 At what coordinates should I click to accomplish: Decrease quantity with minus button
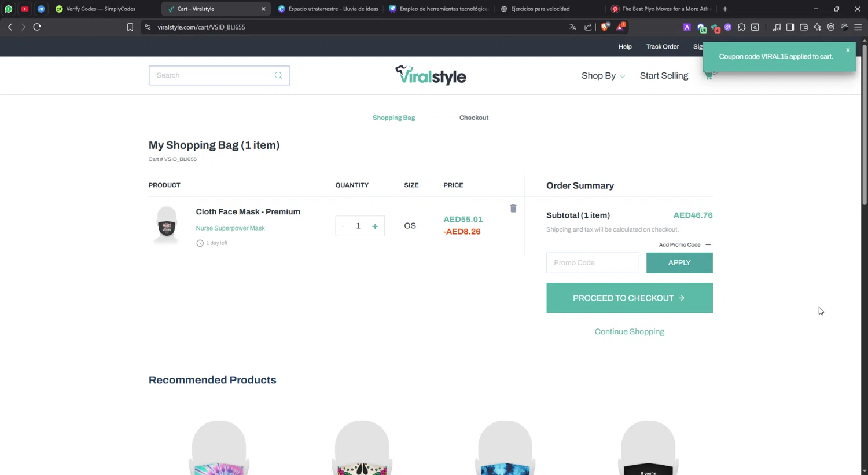click(343, 226)
